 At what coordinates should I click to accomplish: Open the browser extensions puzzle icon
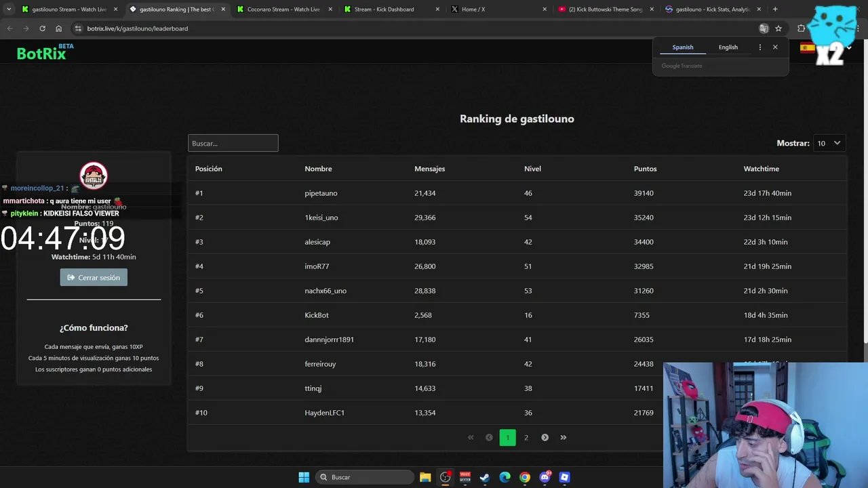pyautogui.click(x=801, y=28)
